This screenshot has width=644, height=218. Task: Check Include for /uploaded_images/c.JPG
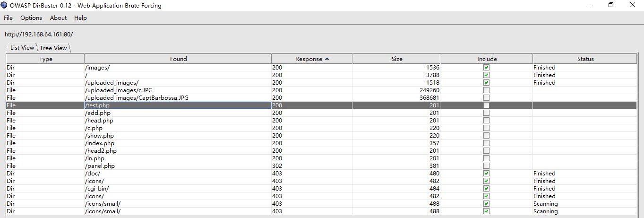coord(487,90)
